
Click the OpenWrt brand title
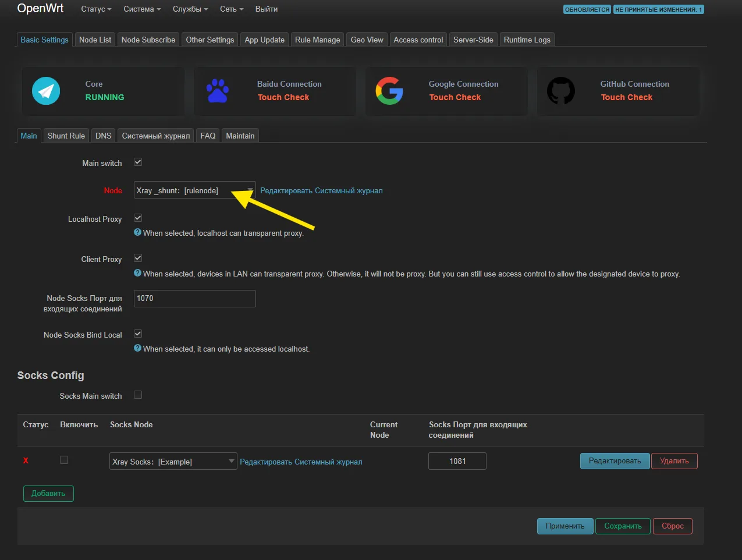(41, 8)
